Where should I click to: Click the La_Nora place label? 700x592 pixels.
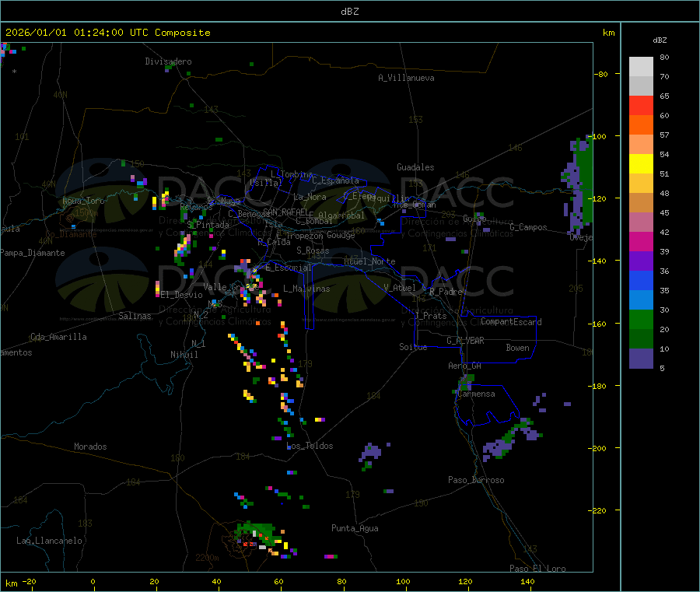point(310,197)
